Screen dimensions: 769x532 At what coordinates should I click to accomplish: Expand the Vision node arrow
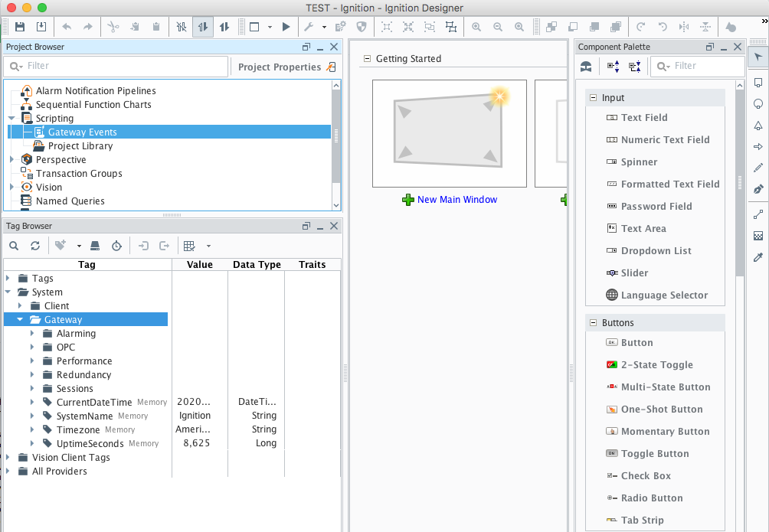[11, 187]
